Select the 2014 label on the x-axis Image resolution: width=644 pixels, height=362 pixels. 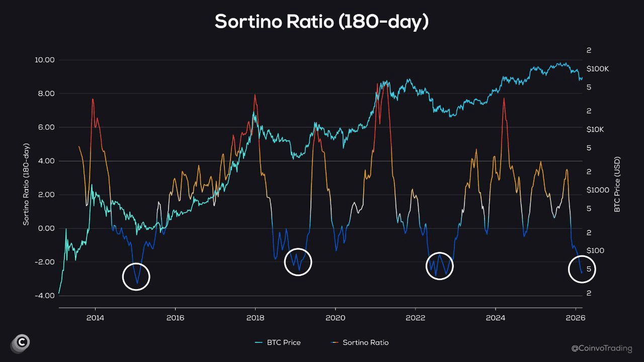tap(95, 317)
